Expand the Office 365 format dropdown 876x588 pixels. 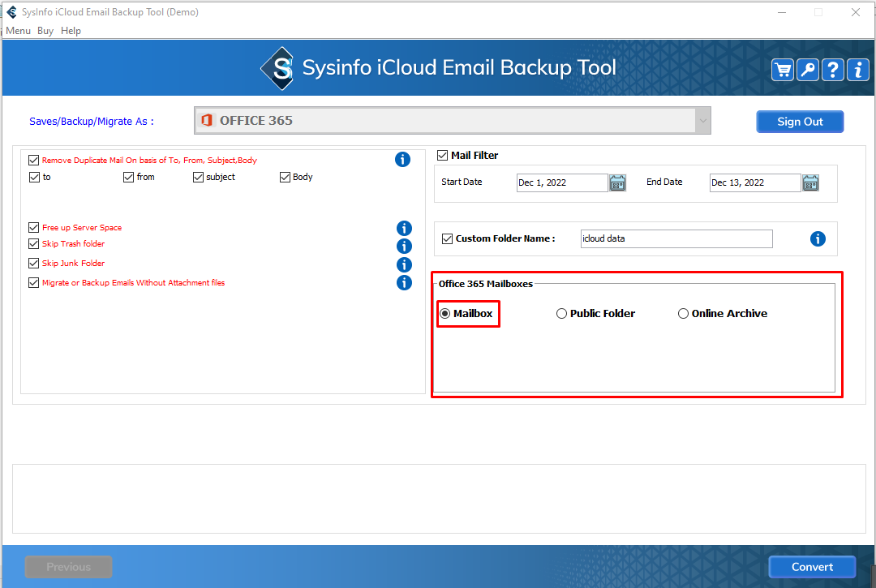click(702, 121)
